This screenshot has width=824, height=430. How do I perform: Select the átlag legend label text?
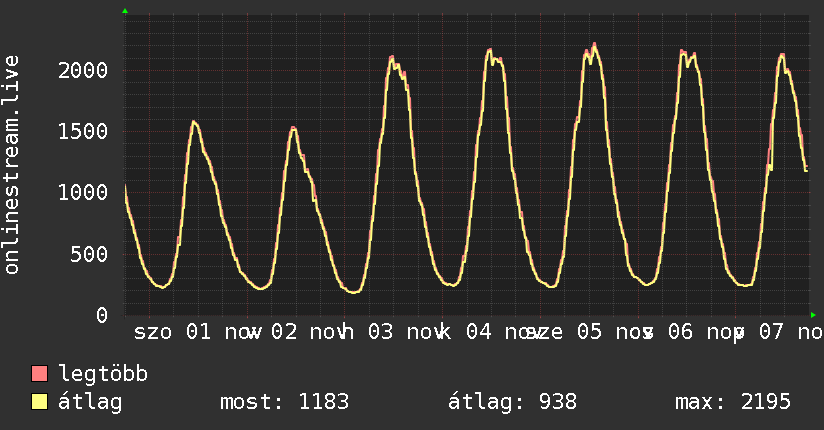click(x=90, y=402)
